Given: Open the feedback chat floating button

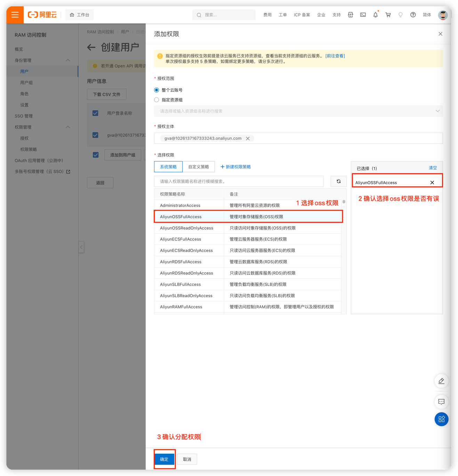Looking at the screenshot, I should (x=441, y=402).
